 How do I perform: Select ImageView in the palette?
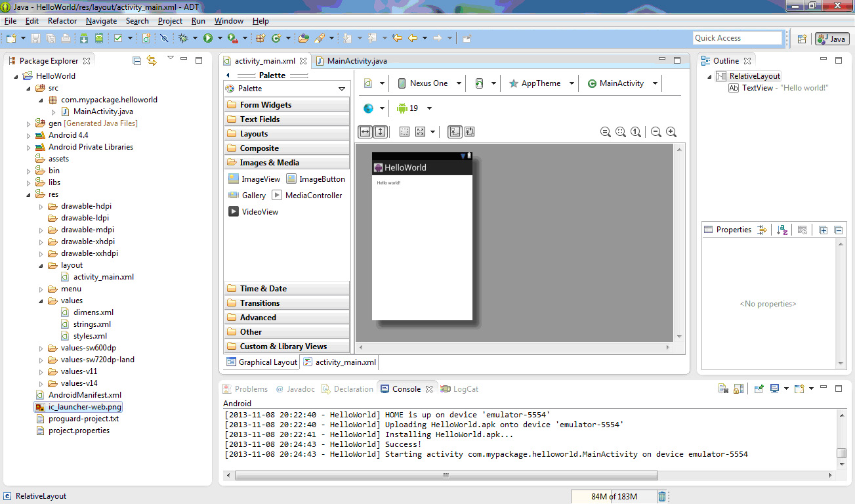[x=254, y=179]
